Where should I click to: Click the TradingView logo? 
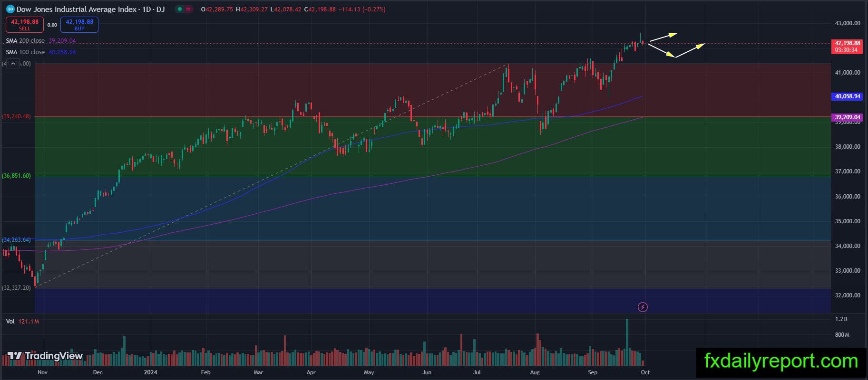click(x=45, y=356)
